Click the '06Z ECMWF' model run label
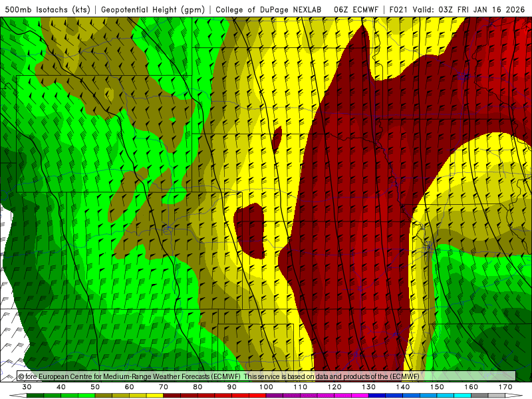Viewport: 532px width, 399px height. [356, 9]
